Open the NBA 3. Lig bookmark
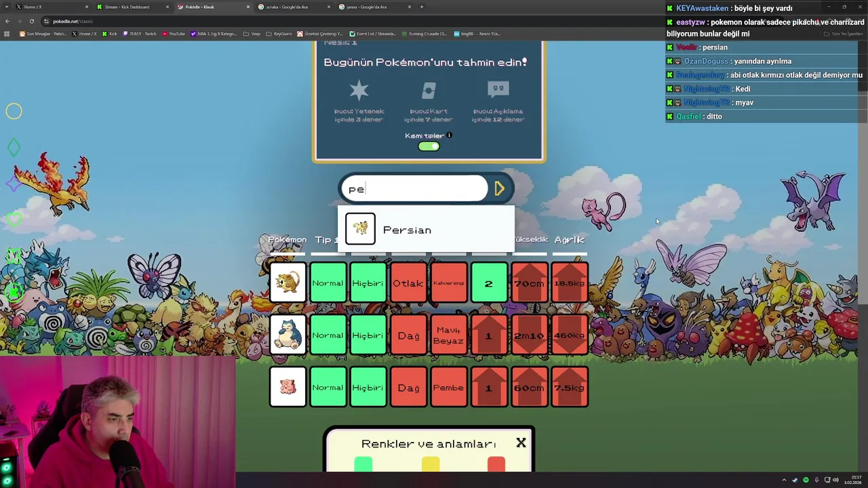This screenshot has height=488, width=868. [x=214, y=33]
